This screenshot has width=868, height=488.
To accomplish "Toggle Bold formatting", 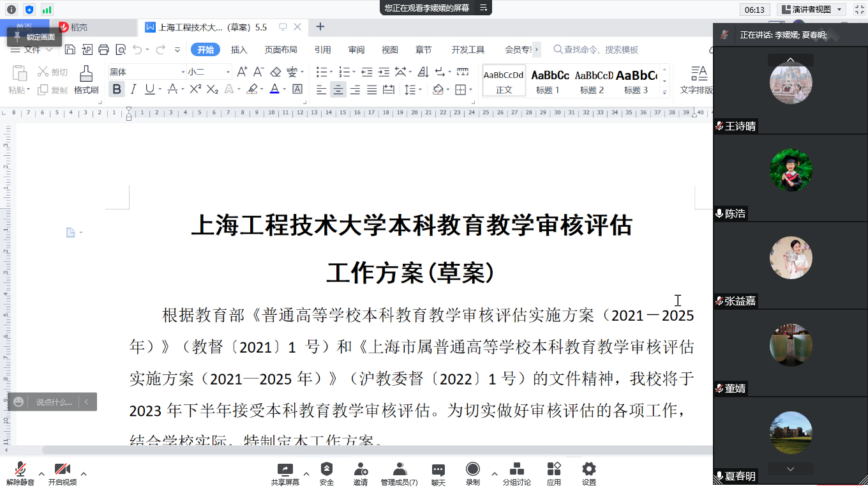I will pyautogui.click(x=116, y=89).
